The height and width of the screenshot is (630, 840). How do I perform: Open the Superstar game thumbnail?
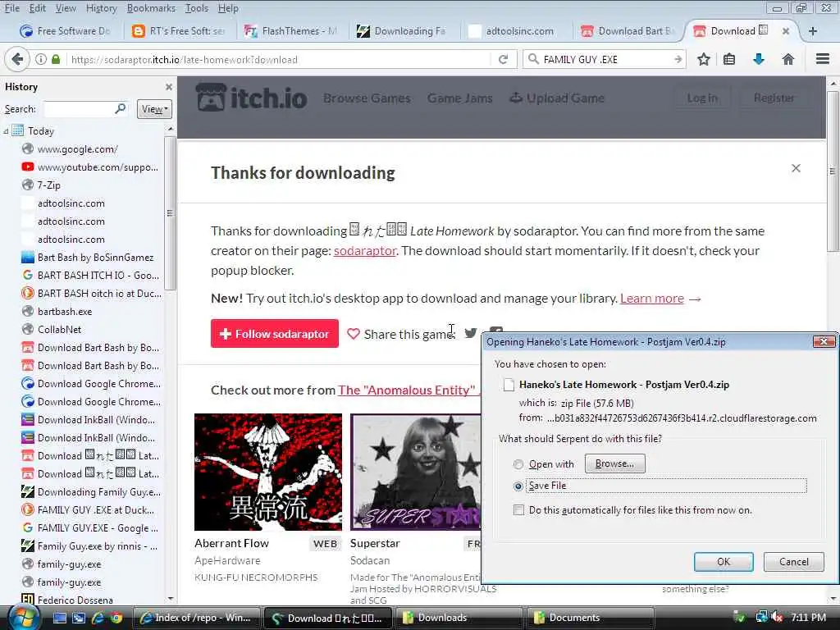pyautogui.click(x=416, y=472)
